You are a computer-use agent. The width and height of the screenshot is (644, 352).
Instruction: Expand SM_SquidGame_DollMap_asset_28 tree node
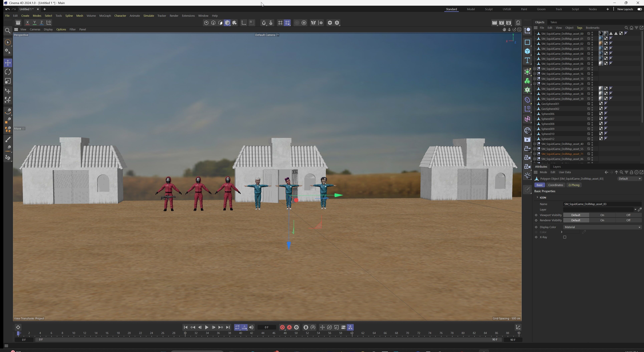[535, 84]
